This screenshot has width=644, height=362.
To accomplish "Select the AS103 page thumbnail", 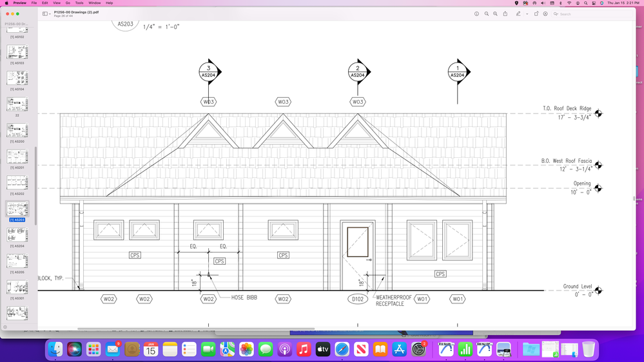I will pyautogui.click(x=17, y=52).
